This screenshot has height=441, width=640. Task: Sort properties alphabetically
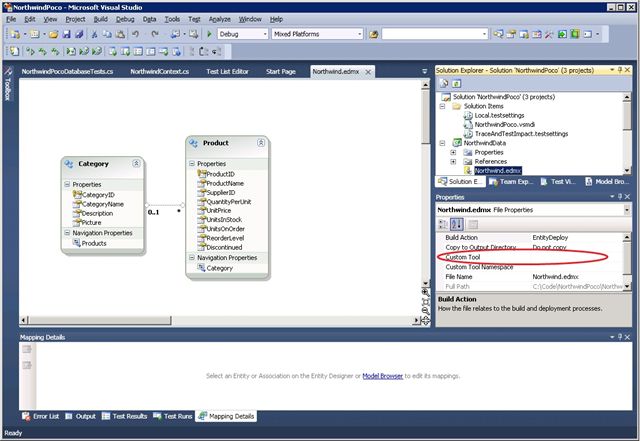pos(457,224)
